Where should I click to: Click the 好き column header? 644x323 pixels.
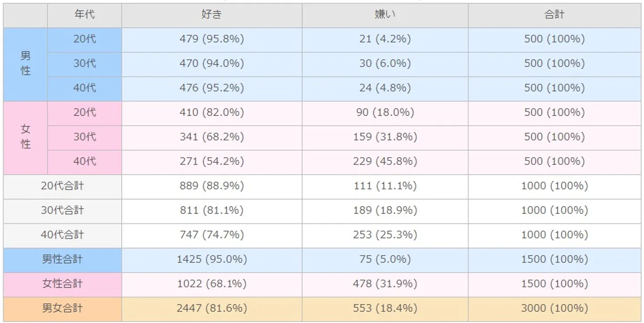tap(212, 15)
